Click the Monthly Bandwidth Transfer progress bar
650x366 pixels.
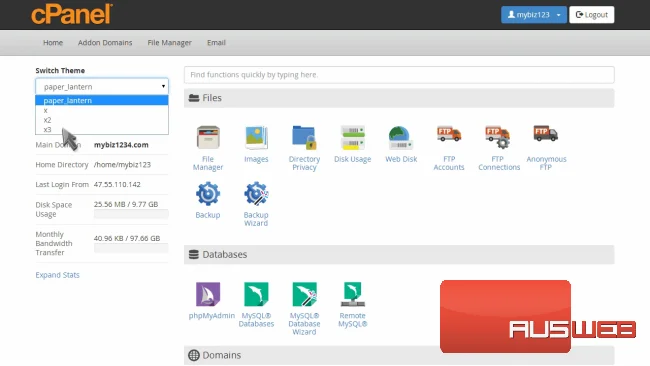131,248
